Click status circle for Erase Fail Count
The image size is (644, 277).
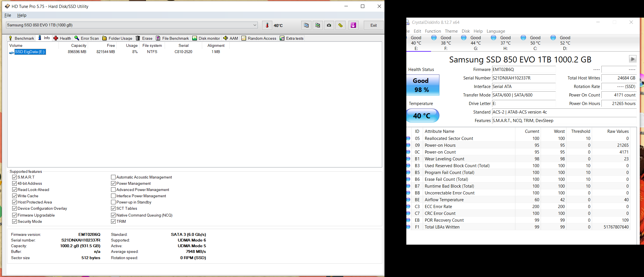(408, 179)
